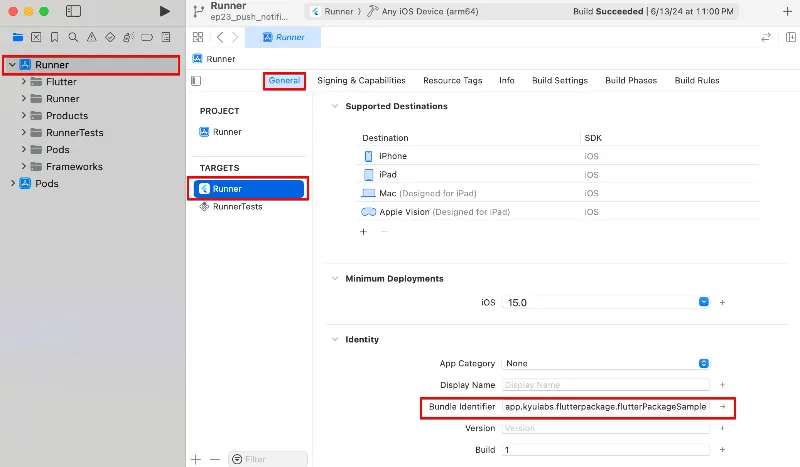Click the Version input field
800x467 pixels.
[x=606, y=428]
